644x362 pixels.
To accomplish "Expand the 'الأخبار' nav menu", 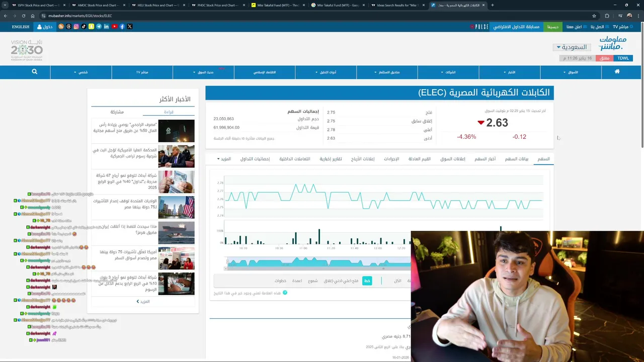I will [x=509, y=72].
